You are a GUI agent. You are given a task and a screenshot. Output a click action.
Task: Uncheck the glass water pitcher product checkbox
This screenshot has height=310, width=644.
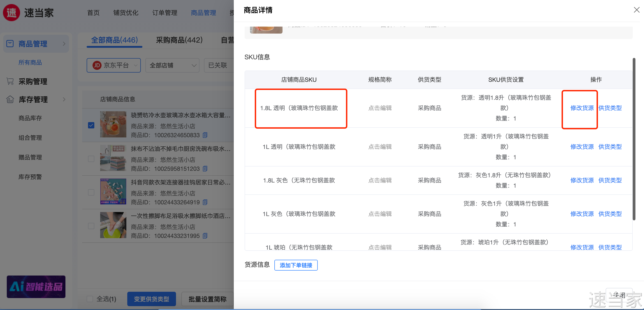tap(91, 125)
